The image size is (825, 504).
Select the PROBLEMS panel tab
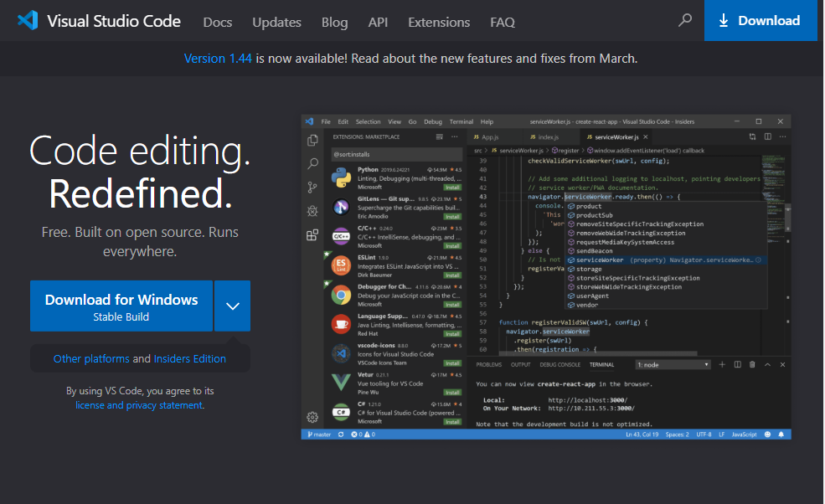[489, 364]
